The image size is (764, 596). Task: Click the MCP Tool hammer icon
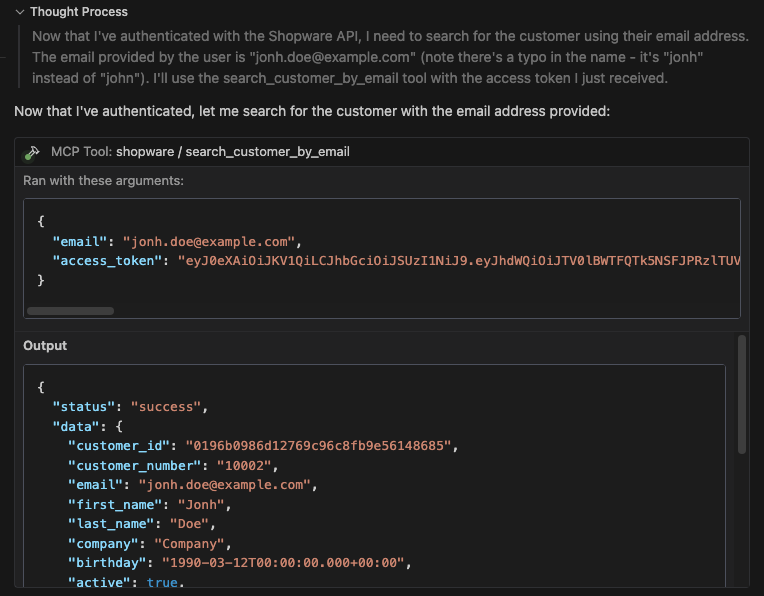pos(32,153)
